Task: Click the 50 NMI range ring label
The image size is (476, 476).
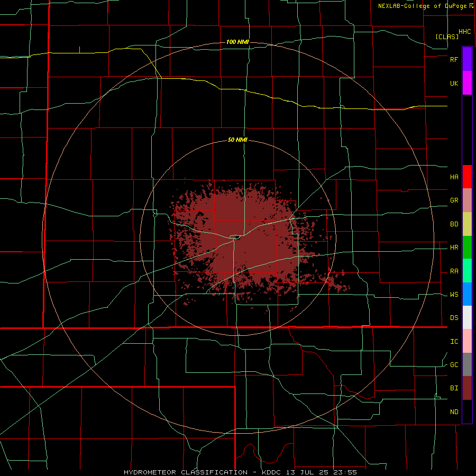Action: [x=237, y=140]
